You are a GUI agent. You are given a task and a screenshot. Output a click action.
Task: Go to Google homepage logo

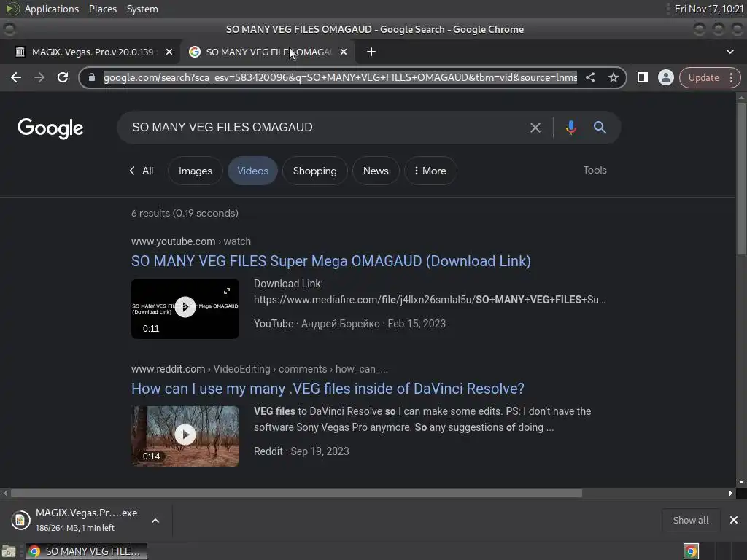coord(50,128)
